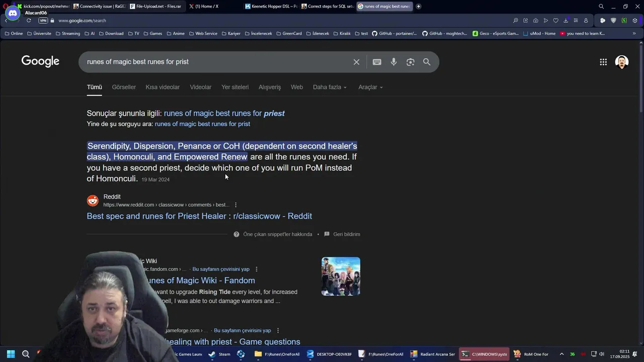This screenshot has width=644, height=362.
Task: Open Öne çıkan snippet'ler hakkında info
Action: point(277,234)
